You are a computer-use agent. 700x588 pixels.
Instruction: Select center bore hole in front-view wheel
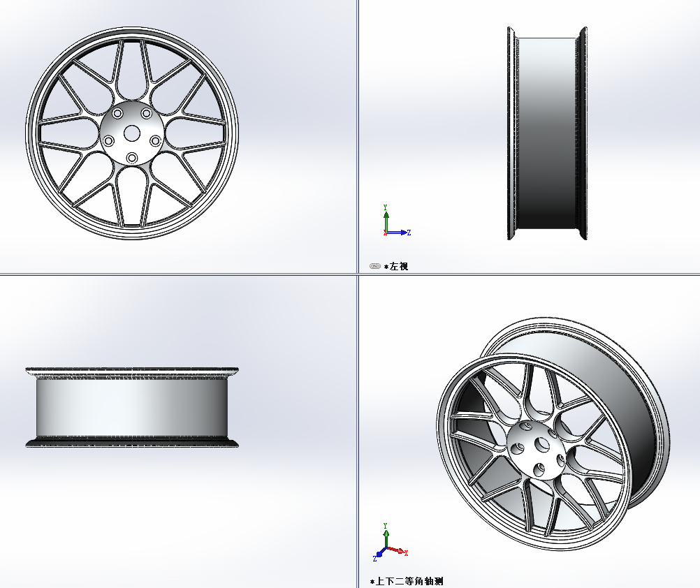coord(131,133)
